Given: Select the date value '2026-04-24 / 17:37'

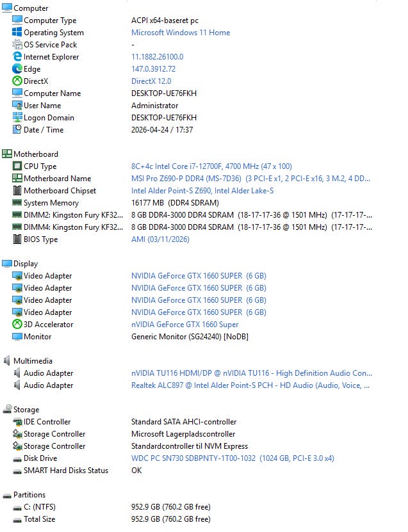Looking at the screenshot, I should click(162, 129).
